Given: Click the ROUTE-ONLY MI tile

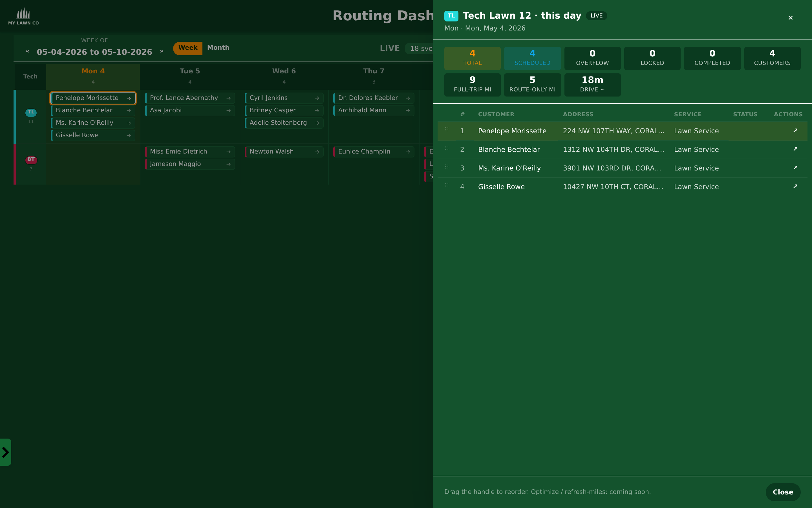Looking at the screenshot, I should (x=532, y=85).
